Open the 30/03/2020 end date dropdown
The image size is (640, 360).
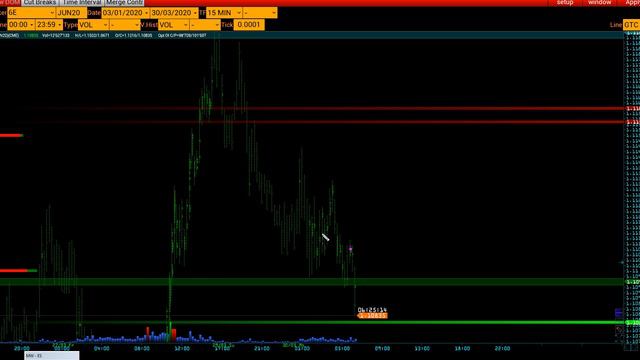[174, 13]
